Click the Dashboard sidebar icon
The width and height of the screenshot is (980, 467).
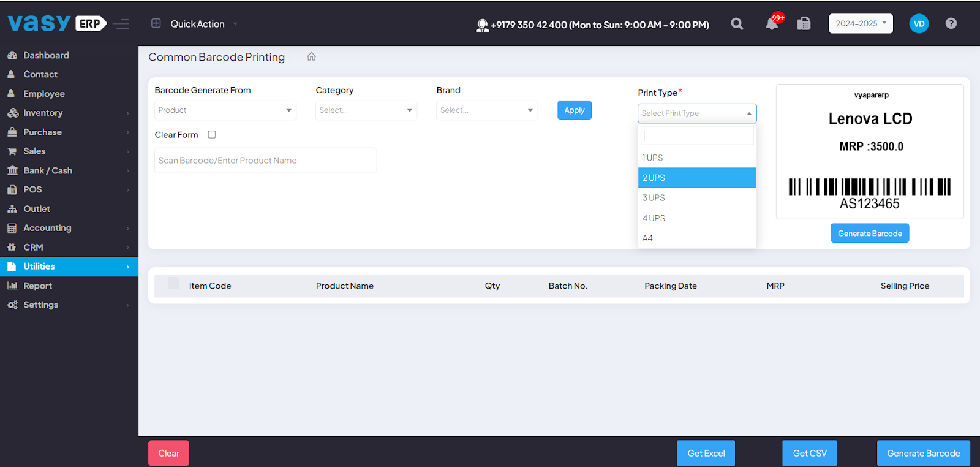click(12, 55)
